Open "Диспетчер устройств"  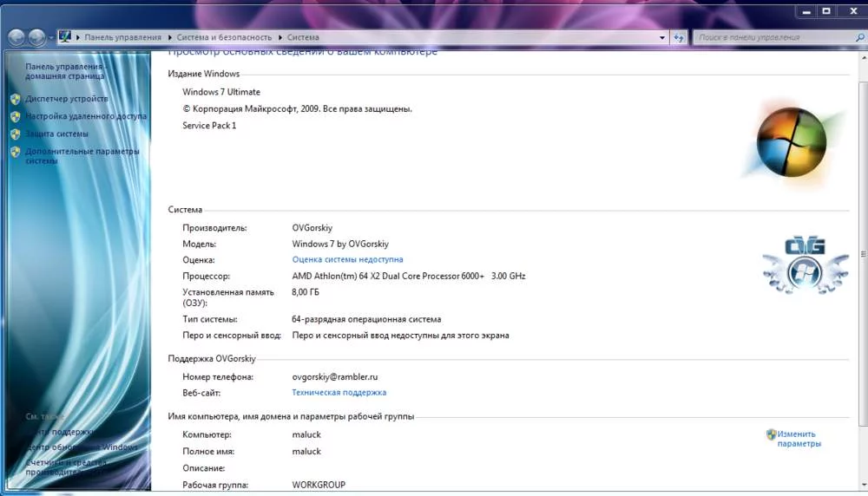pyautogui.click(x=67, y=99)
